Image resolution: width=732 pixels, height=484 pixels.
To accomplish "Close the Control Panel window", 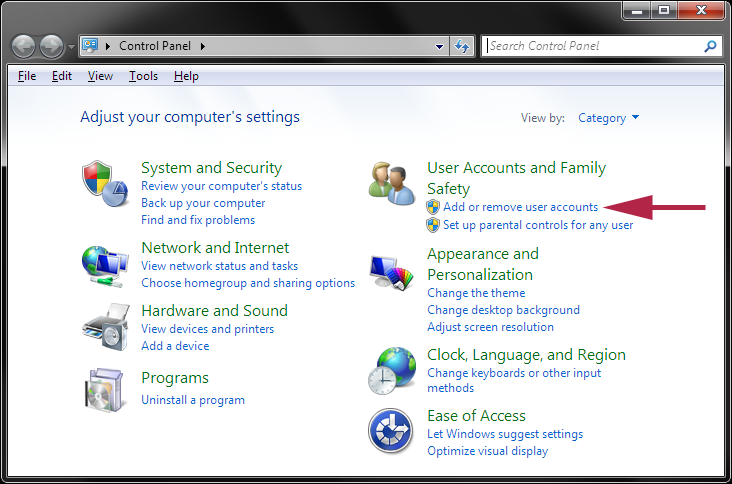I will click(x=701, y=10).
